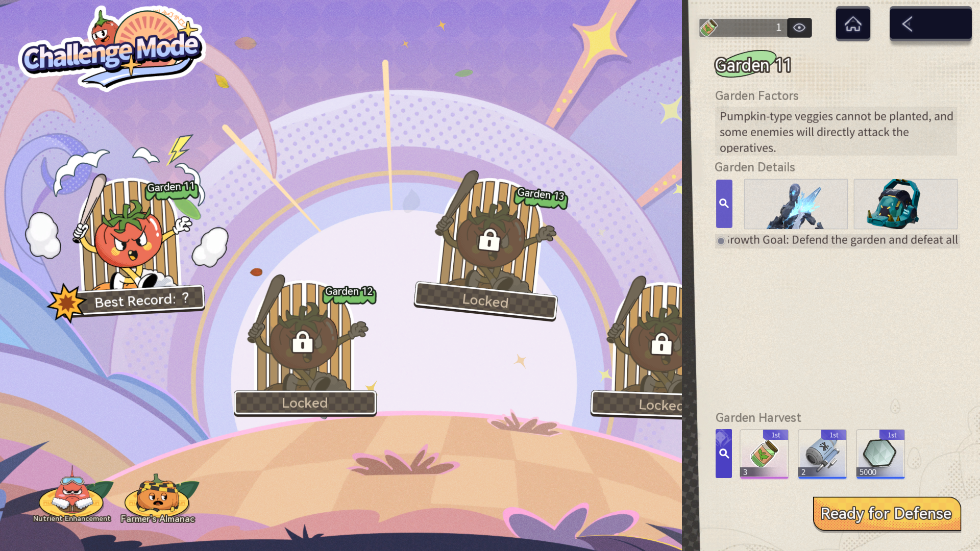Select the Growth Goal radio bullet

721,241
